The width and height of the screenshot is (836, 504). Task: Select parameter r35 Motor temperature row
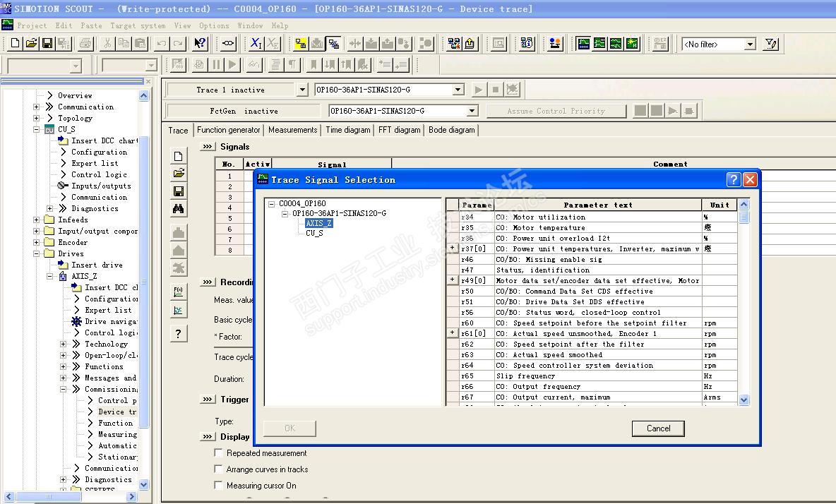(597, 227)
